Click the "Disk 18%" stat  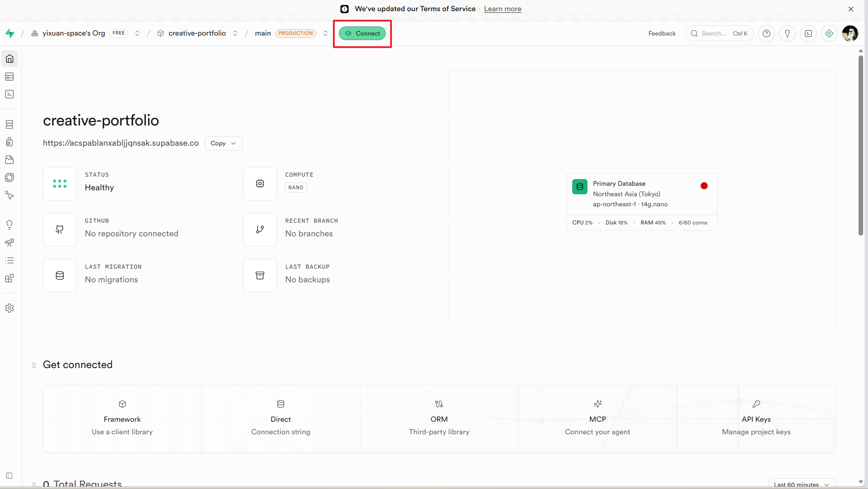tap(616, 223)
